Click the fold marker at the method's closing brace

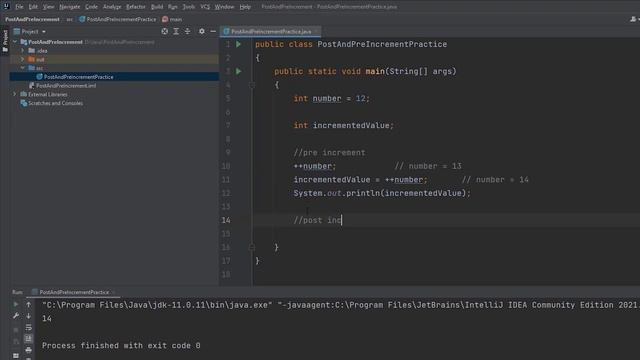pyautogui.click(x=252, y=247)
